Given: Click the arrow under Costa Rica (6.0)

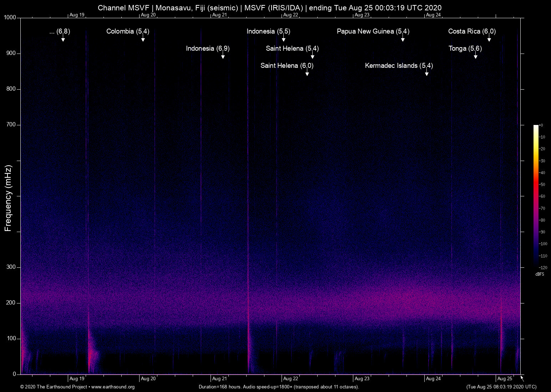Looking at the screenshot, I should (x=489, y=39).
